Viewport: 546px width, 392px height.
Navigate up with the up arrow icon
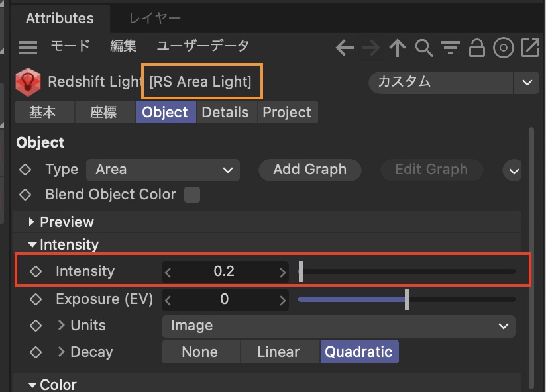[397, 48]
